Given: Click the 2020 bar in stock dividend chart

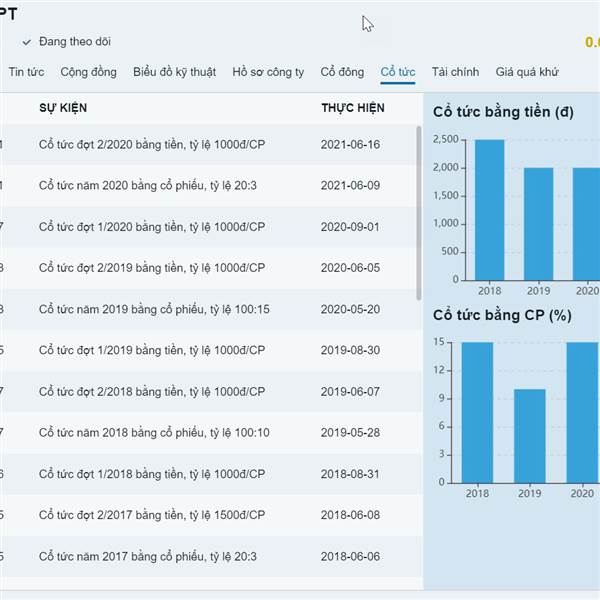Looking at the screenshot, I should 582,412.
